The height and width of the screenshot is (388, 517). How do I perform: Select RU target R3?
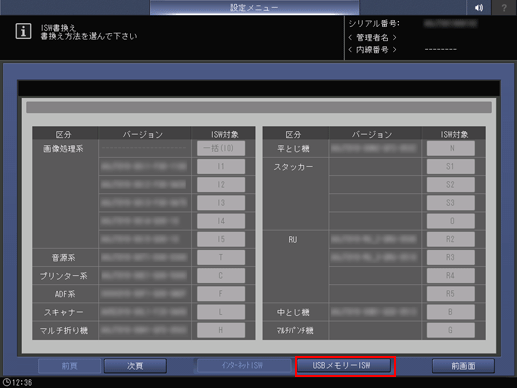[451, 257]
